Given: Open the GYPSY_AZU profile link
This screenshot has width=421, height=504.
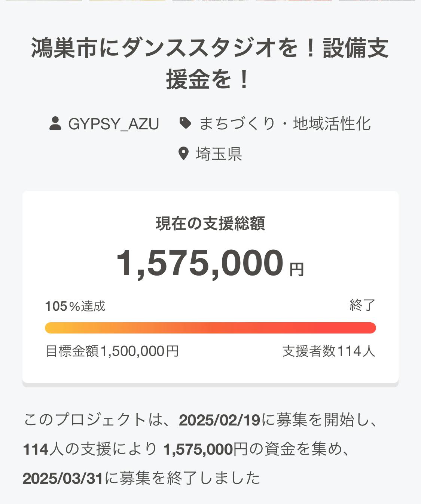Looking at the screenshot, I should pos(113,124).
